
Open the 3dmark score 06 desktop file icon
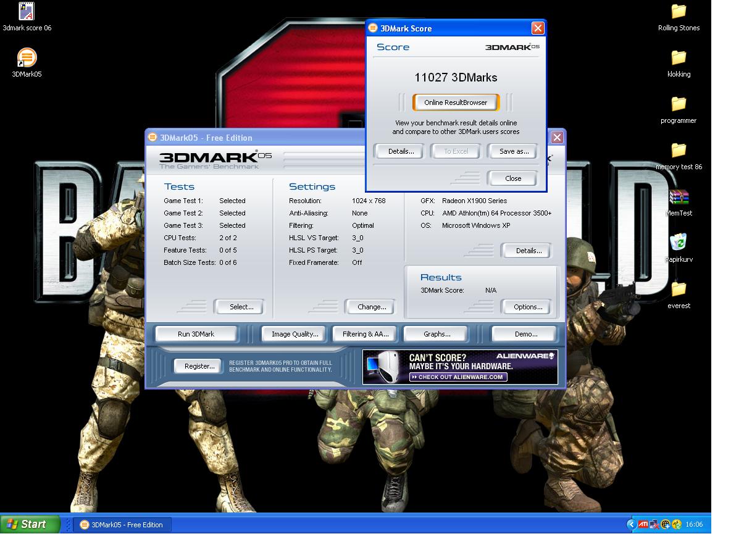[x=27, y=11]
